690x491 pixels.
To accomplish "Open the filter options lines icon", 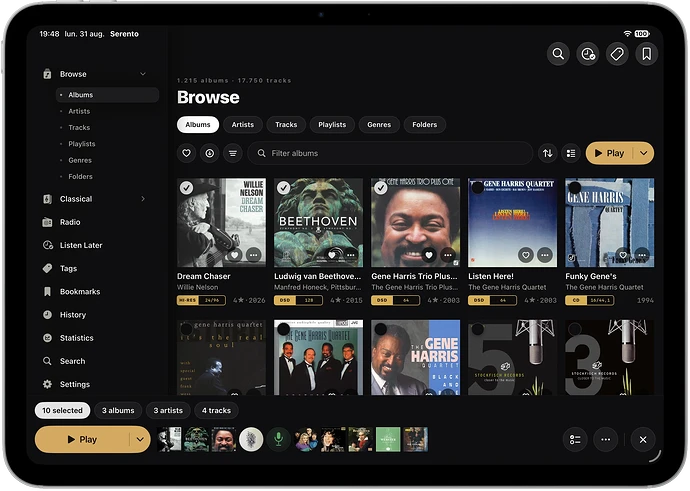I will (x=232, y=153).
